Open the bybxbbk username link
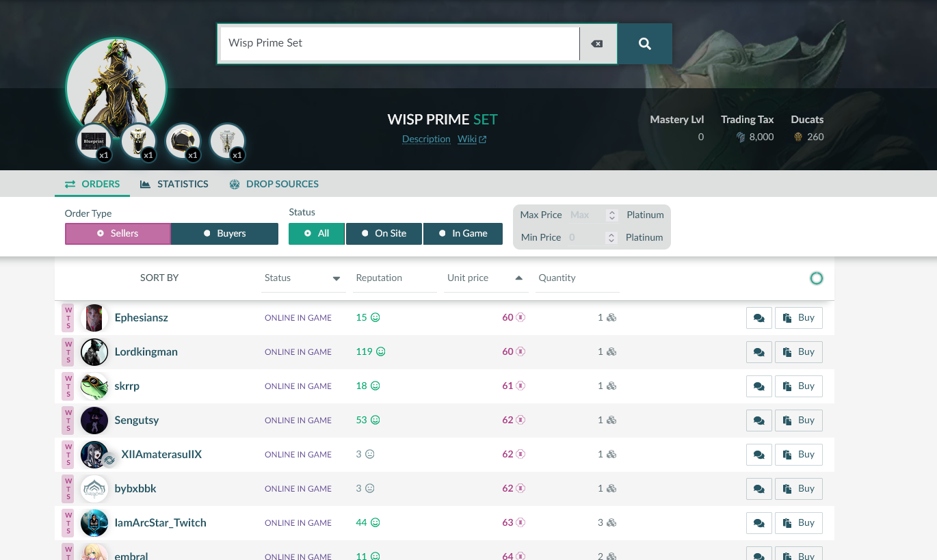The height and width of the screenshot is (560, 937). click(135, 489)
